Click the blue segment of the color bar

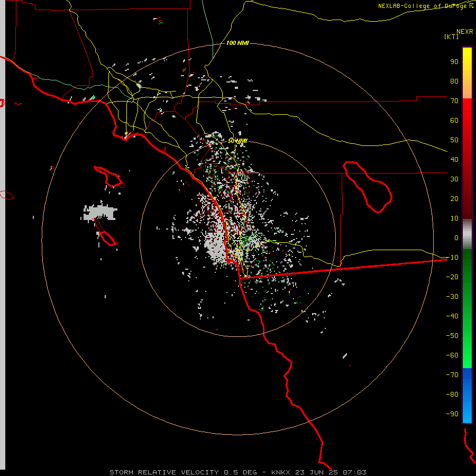pyautogui.click(x=467, y=396)
